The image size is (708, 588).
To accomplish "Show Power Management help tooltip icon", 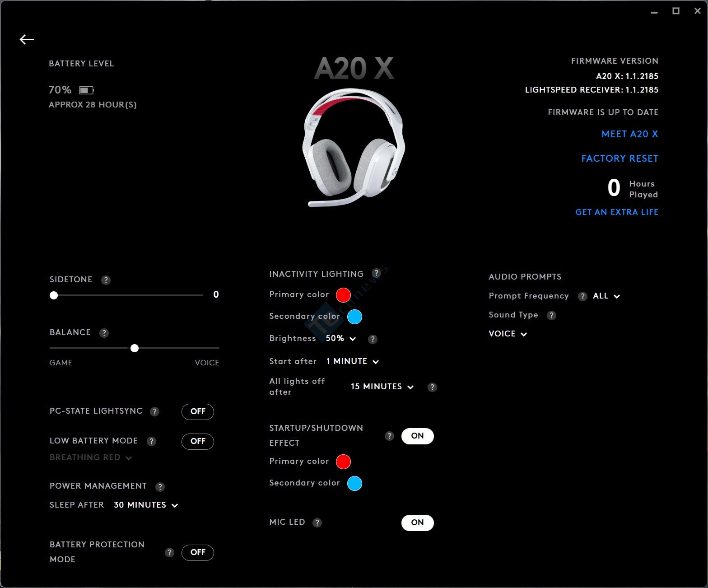I will [160, 486].
